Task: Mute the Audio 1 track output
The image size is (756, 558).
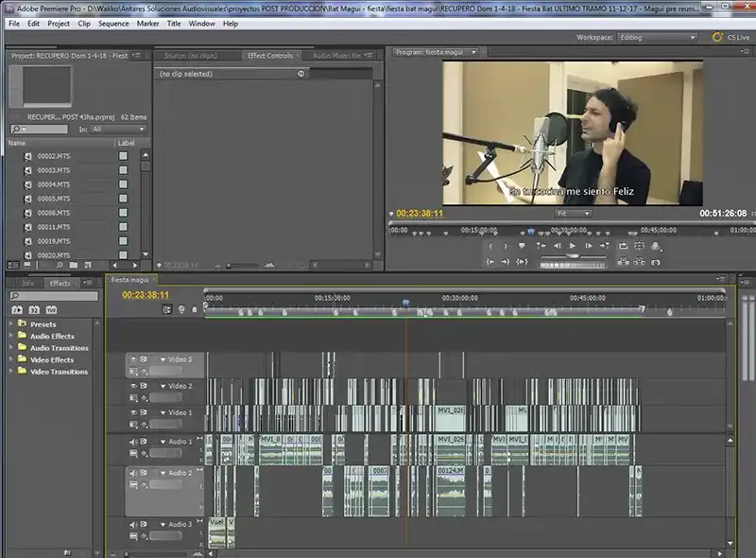Action: (133, 442)
